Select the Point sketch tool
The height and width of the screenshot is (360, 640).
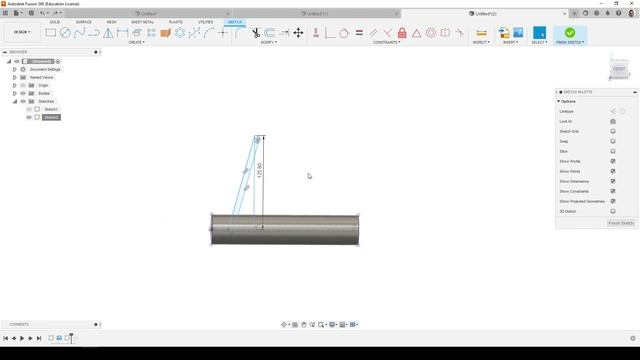(223, 33)
